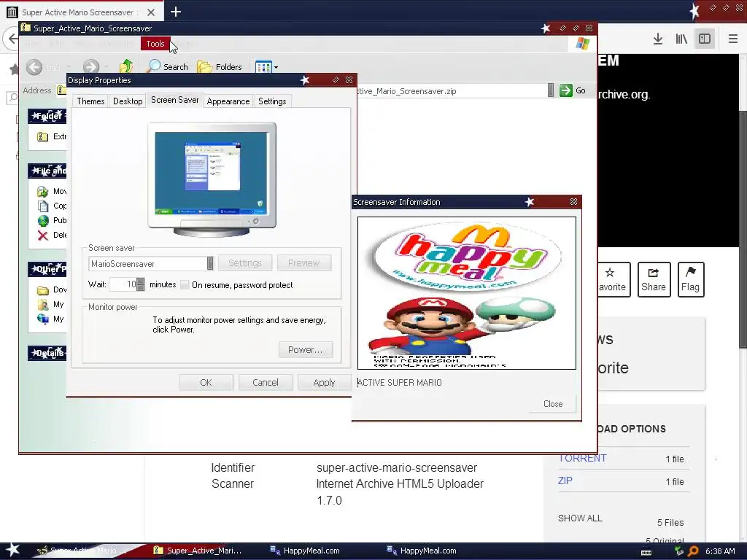This screenshot has width=747, height=560.
Task: Select the Screen Saver tab
Action: (x=175, y=100)
